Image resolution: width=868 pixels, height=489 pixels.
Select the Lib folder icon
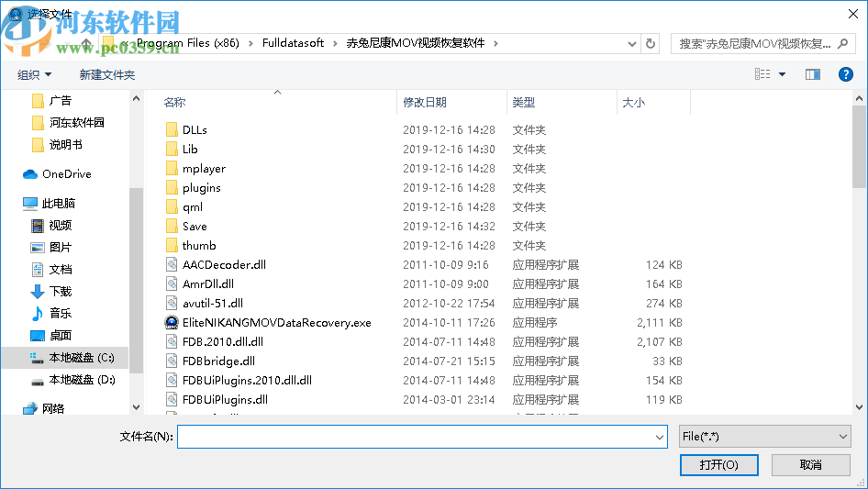[172, 149]
